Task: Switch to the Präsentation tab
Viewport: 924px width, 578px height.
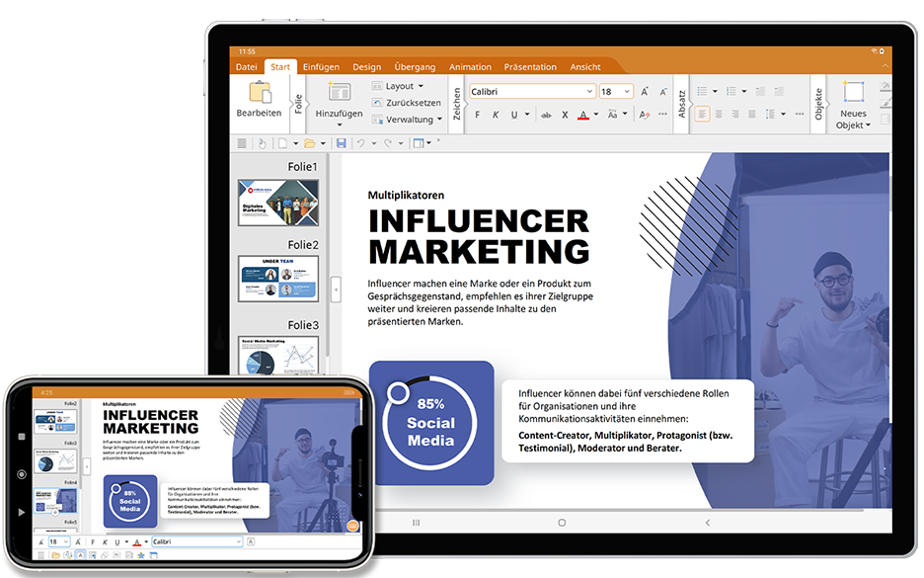Action: [x=530, y=66]
